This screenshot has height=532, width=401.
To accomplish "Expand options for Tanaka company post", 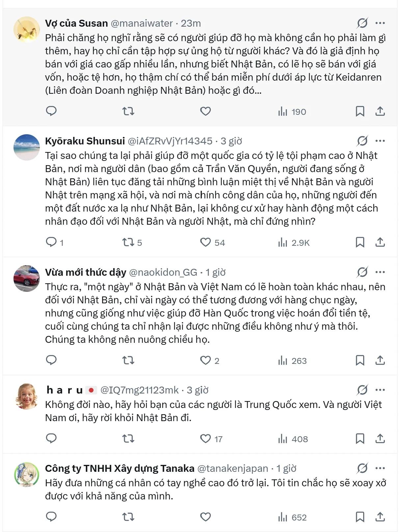I will (380, 468).
